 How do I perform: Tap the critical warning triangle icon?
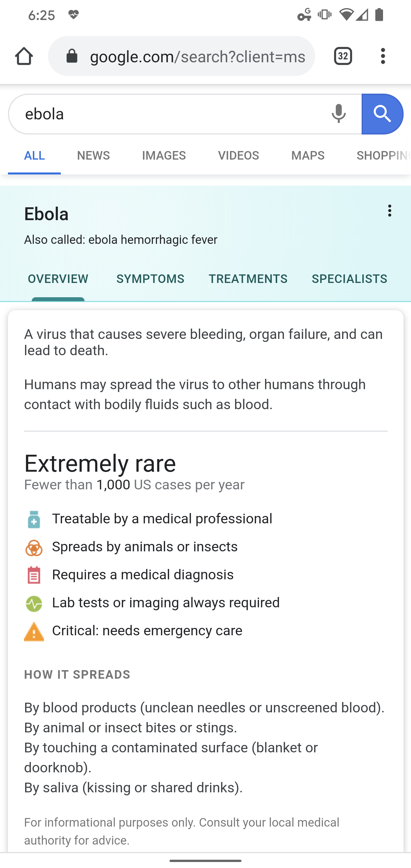click(34, 631)
